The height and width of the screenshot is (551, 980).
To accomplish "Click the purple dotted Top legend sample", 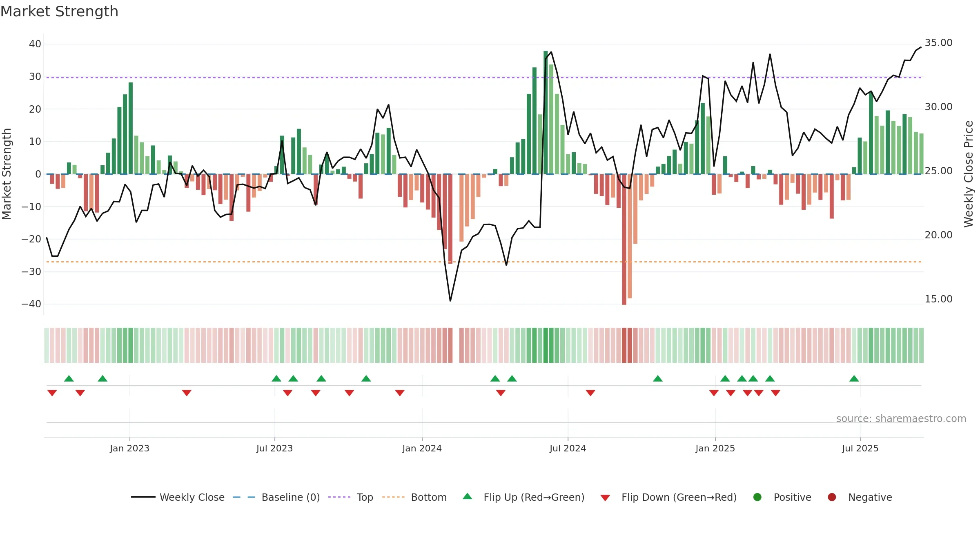I will (x=339, y=497).
